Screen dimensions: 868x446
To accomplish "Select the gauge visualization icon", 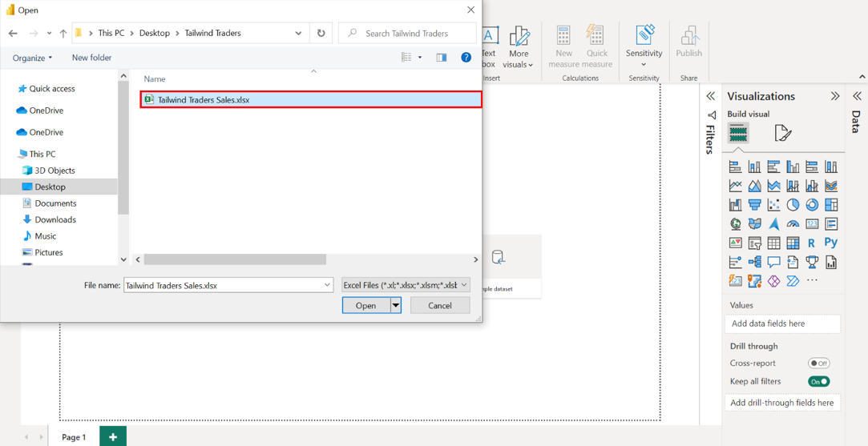I will tap(793, 224).
